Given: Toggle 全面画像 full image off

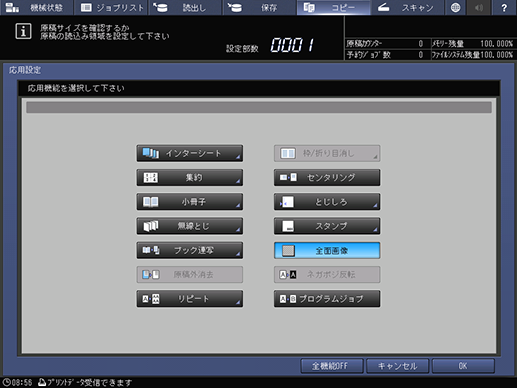Looking at the screenshot, I should (x=327, y=250).
